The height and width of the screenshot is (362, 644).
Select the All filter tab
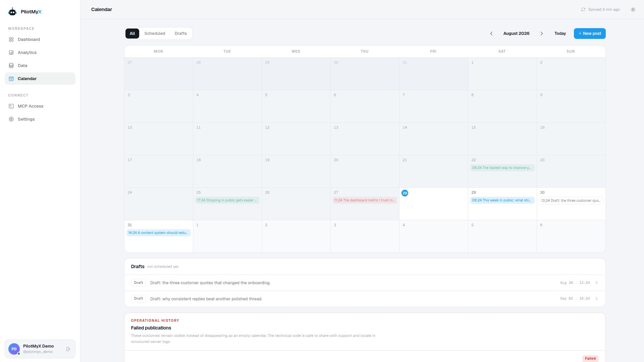click(132, 34)
